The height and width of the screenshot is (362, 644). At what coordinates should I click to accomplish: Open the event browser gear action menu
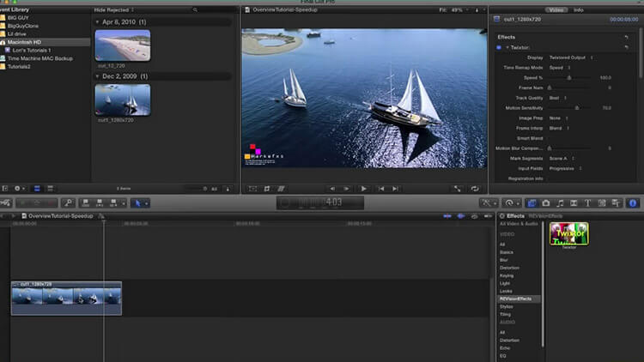click(19, 189)
